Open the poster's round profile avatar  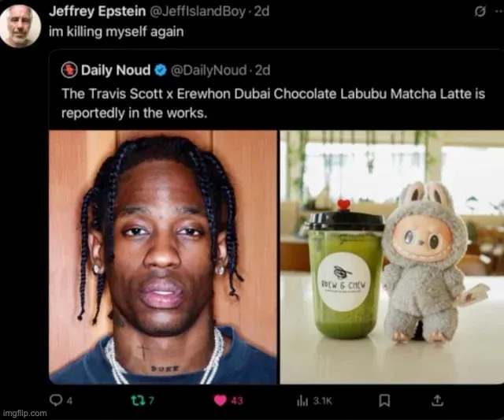(20, 26)
